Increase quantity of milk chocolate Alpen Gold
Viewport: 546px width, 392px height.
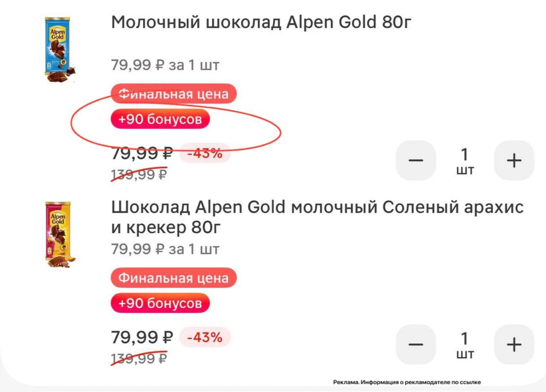(x=514, y=160)
